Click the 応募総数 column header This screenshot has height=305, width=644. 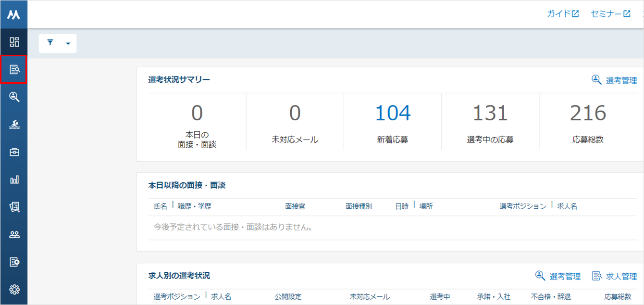pos(618,297)
